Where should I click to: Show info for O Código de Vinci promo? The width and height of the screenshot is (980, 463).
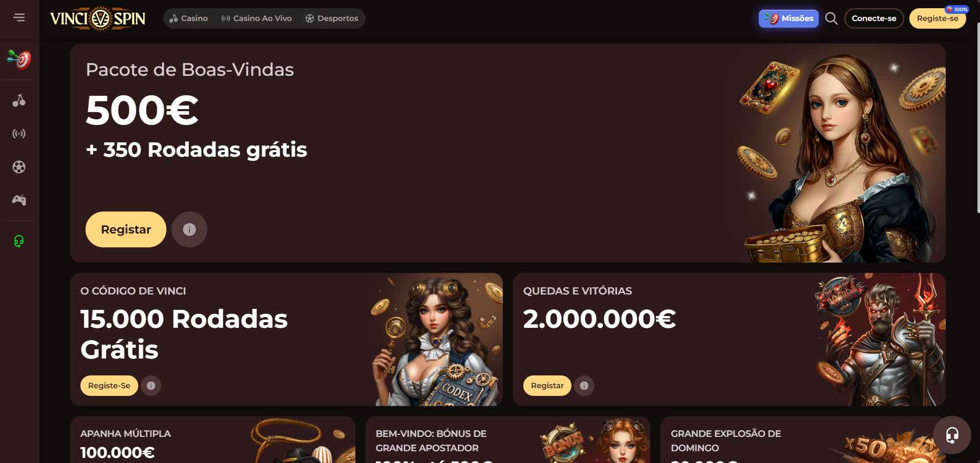151,386
